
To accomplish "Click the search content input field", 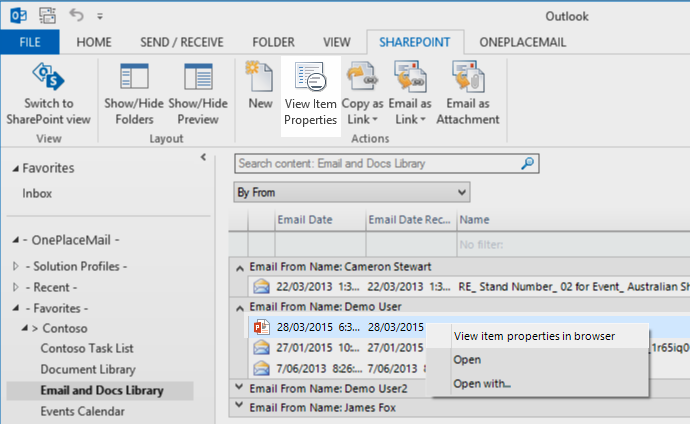I will coord(375,163).
